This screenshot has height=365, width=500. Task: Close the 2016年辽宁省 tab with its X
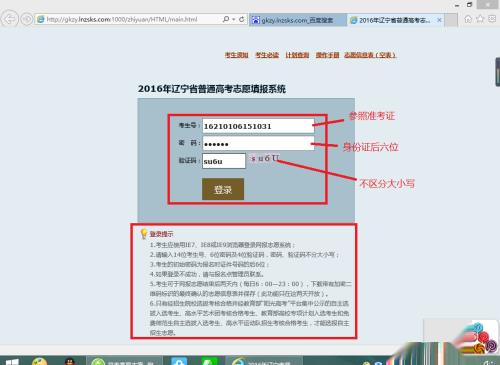click(439, 20)
